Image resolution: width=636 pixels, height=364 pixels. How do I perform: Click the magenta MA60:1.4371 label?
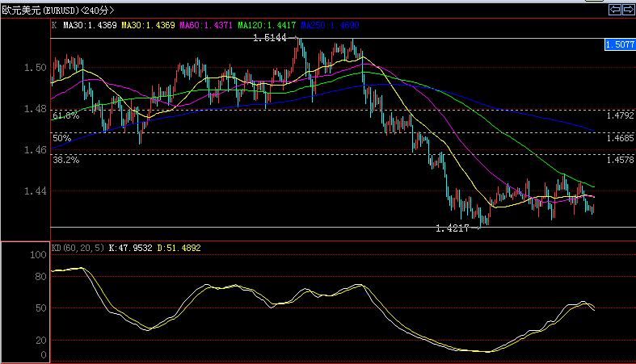click(x=206, y=25)
